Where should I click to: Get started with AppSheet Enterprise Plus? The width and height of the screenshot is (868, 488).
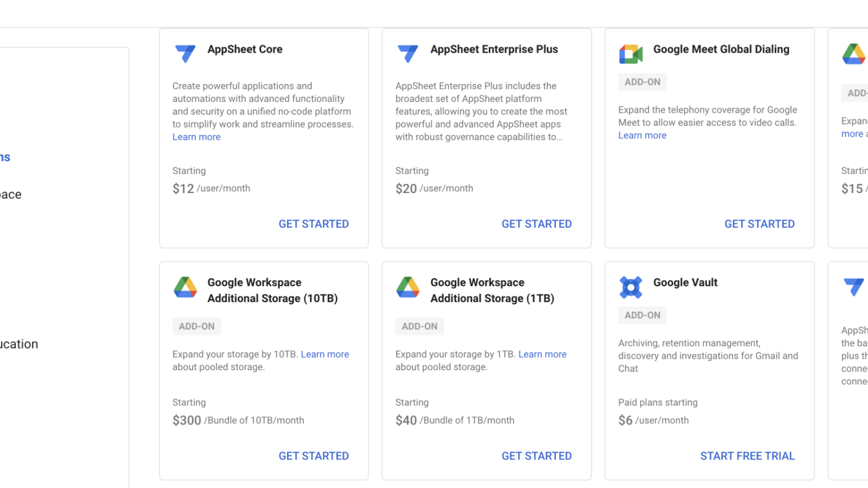(537, 224)
